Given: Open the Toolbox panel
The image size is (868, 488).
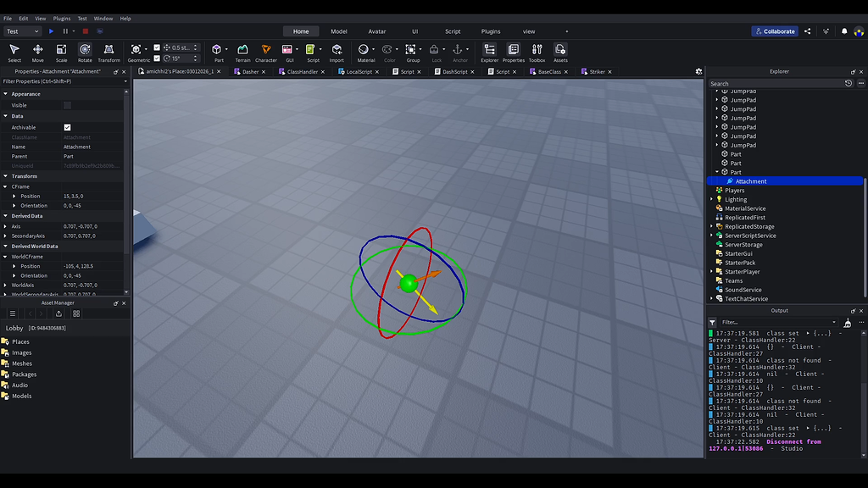Looking at the screenshot, I should [x=537, y=53].
